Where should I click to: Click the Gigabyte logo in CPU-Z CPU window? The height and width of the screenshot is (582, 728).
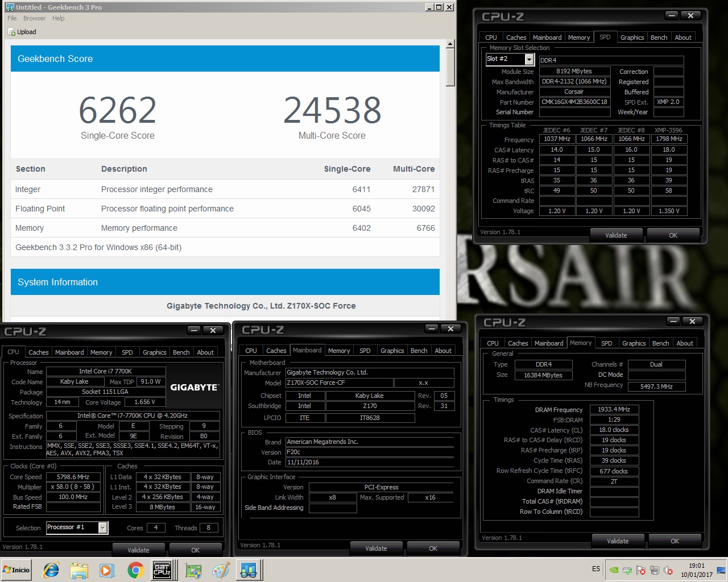[x=194, y=387]
